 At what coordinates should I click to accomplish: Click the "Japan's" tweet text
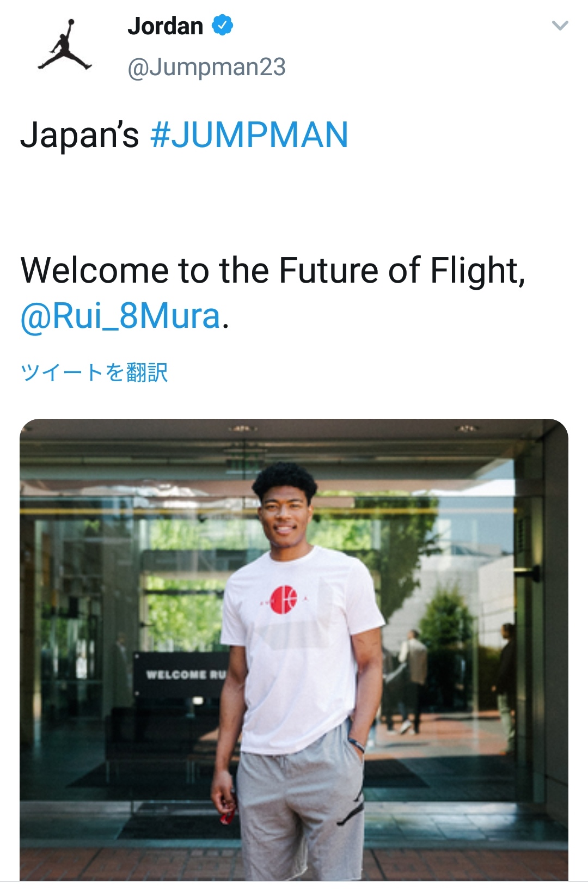tap(79, 135)
